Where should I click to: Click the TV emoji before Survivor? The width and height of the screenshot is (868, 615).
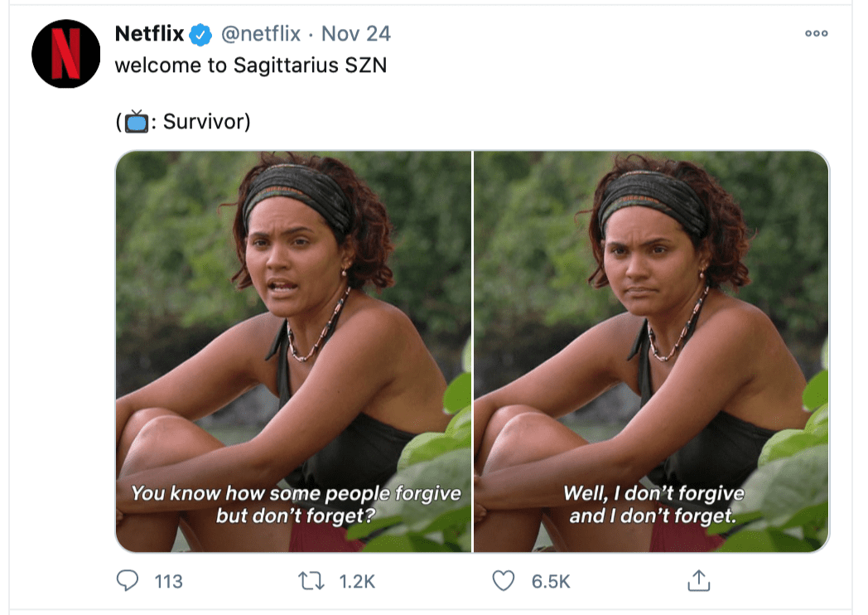point(136,121)
